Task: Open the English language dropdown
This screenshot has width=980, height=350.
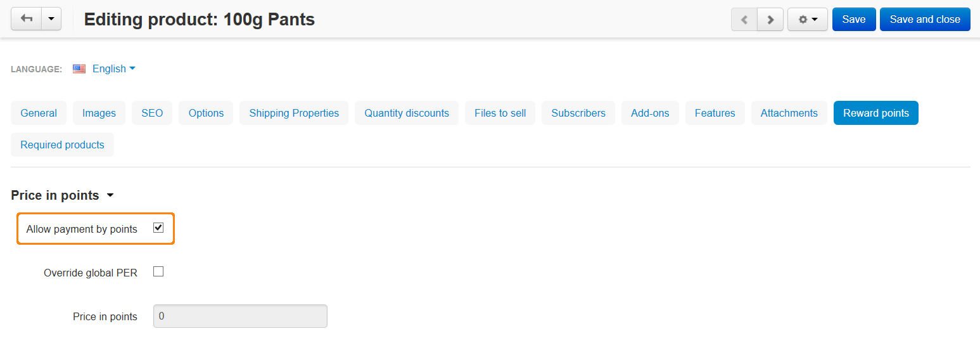Action: (x=113, y=68)
